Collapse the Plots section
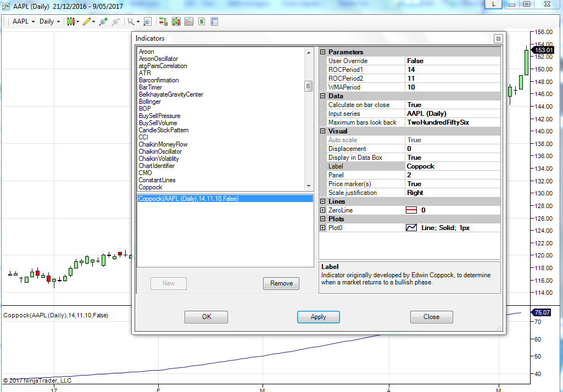Viewport: 563px width, 392px height. click(322, 219)
